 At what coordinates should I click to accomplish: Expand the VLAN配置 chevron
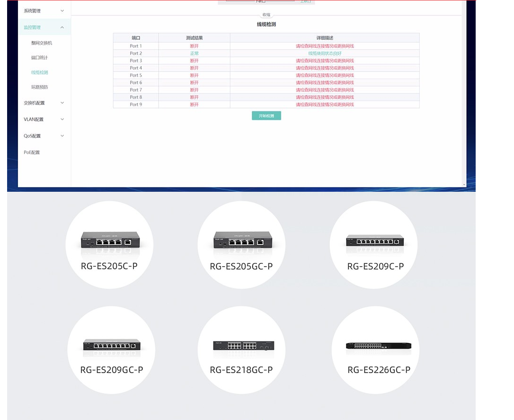tap(62, 119)
